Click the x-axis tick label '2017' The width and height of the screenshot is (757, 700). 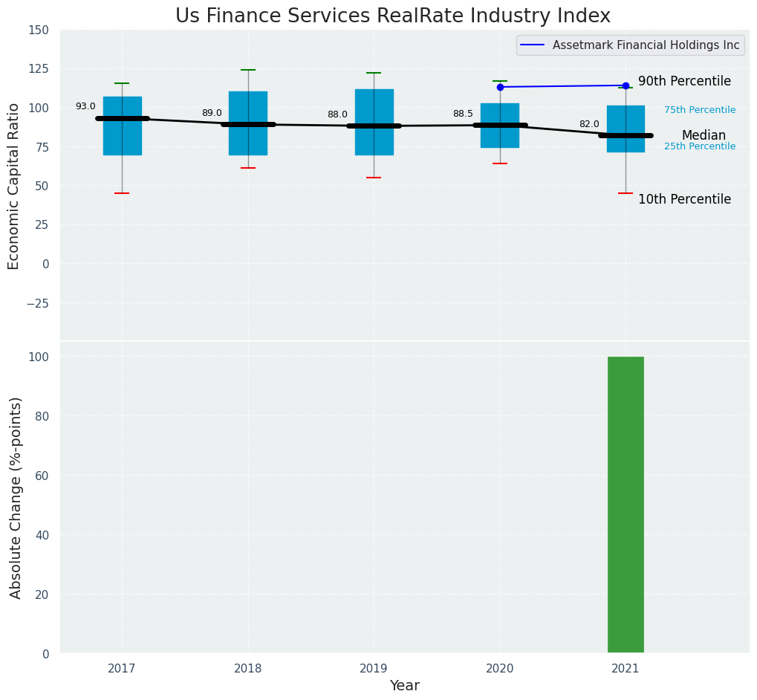point(122,669)
